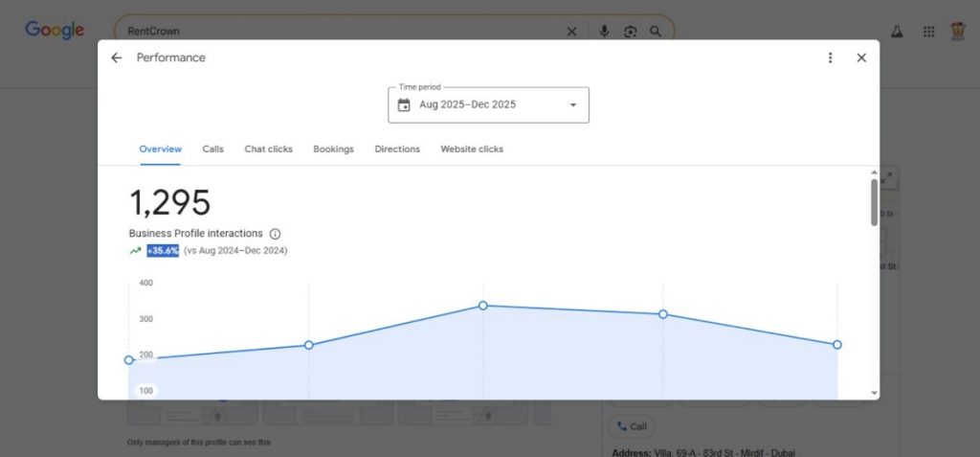Close the Performance dialog

(x=861, y=57)
